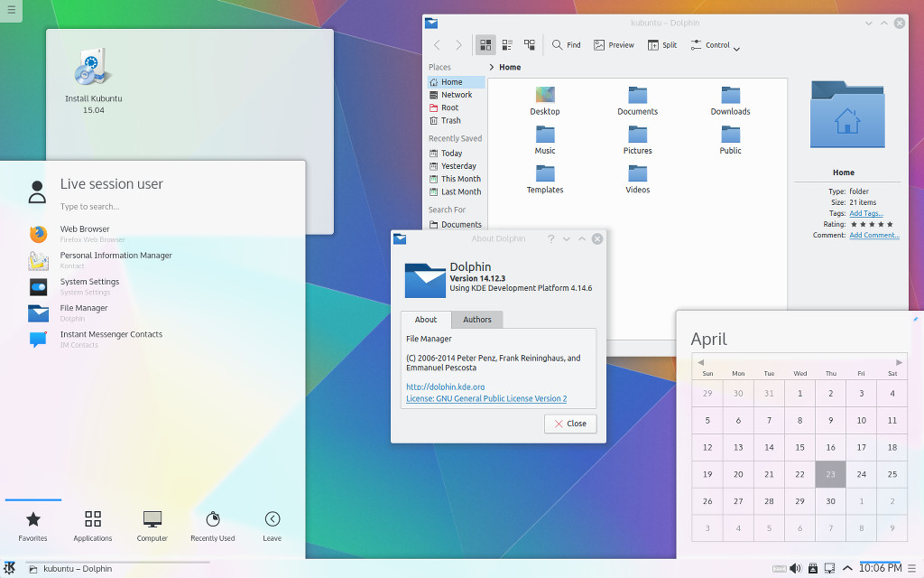Select the Public folder icon
The height and width of the screenshot is (578, 924).
tap(730, 135)
